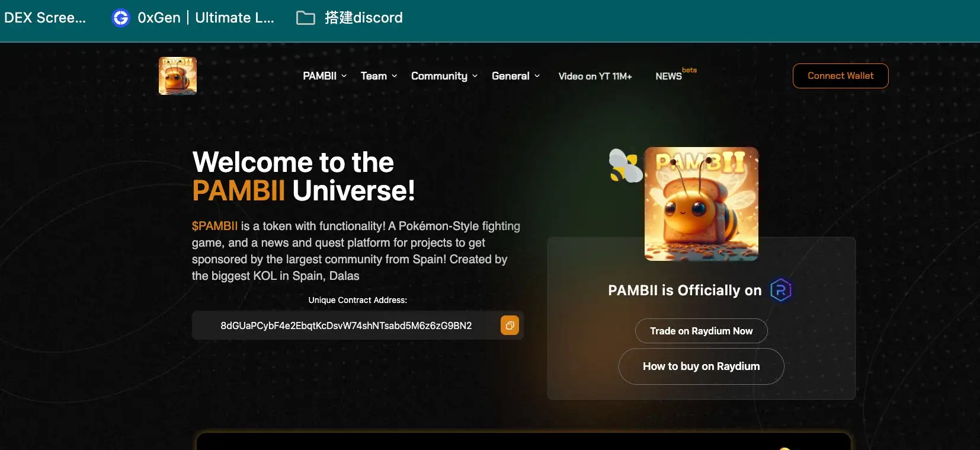Viewport: 980px width, 450px height.
Task: Open the DEX Screener bookmark
Action: [x=45, y=18]
